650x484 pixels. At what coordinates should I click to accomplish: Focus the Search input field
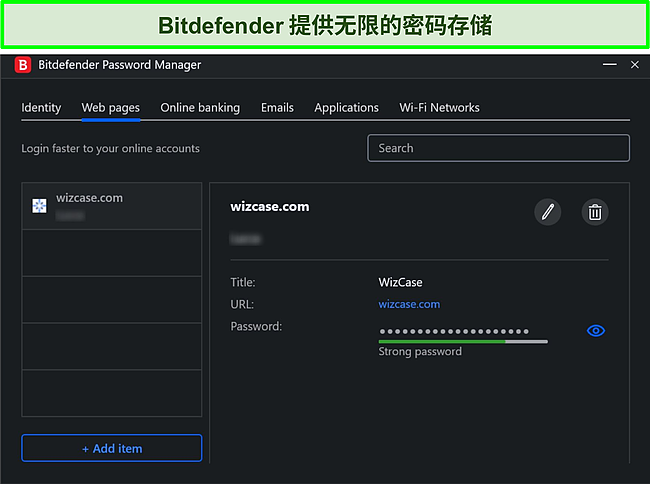coord(498,148)
